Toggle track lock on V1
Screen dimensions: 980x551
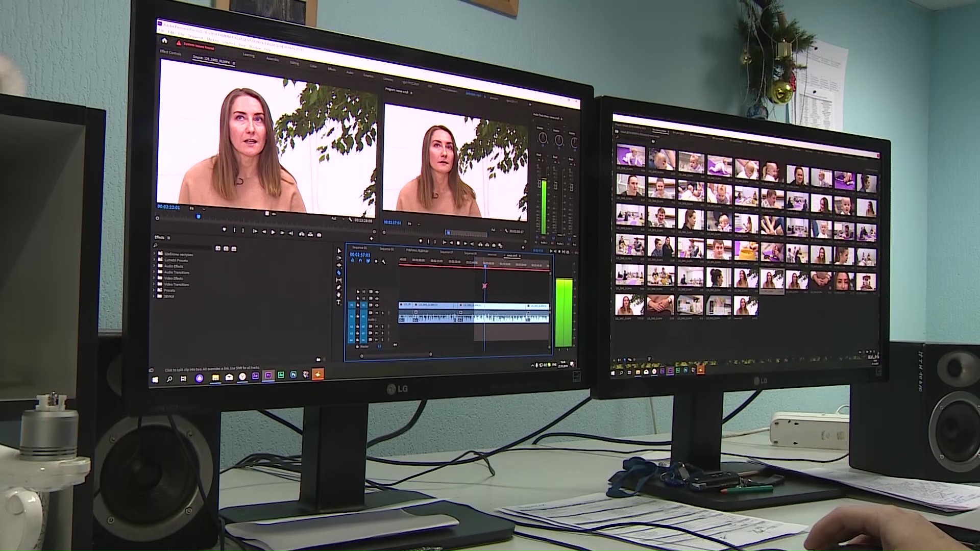click(x=358, y=306)
